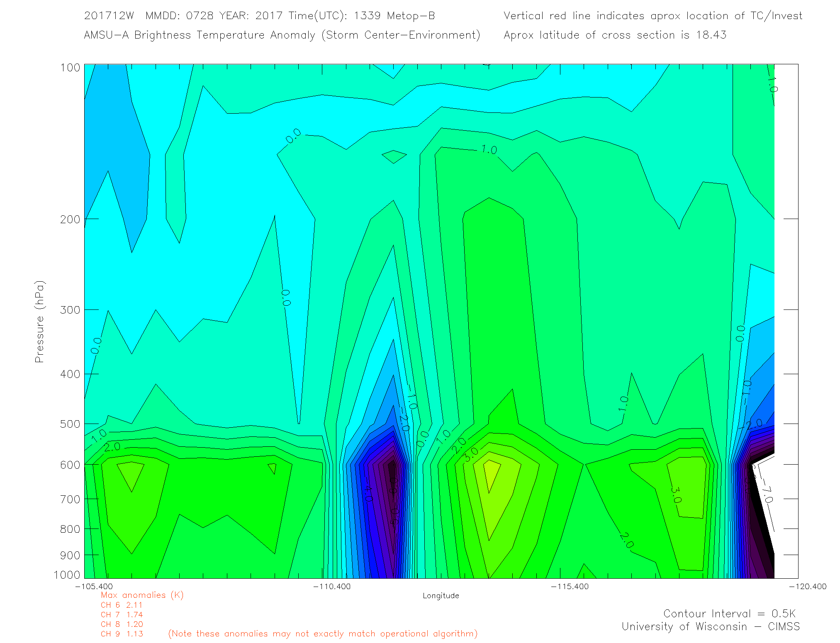Click the Longitude axis title
Viewport: 840px width, 643px height.
(x=441, y=596)
